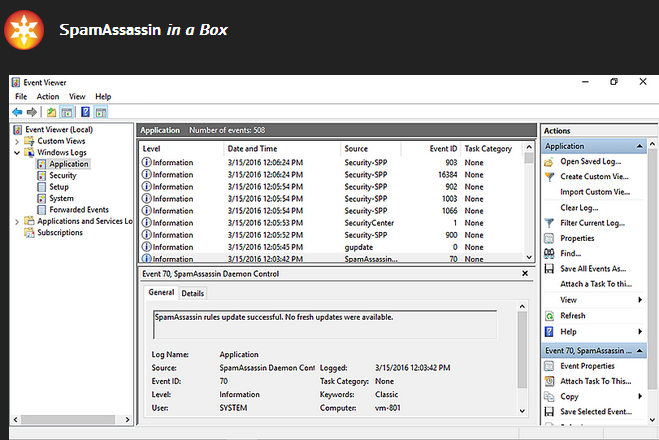This screenshot has height=440, width=659.
Task: Sort by the Event ID column header
Action: [x=430, y=149]
